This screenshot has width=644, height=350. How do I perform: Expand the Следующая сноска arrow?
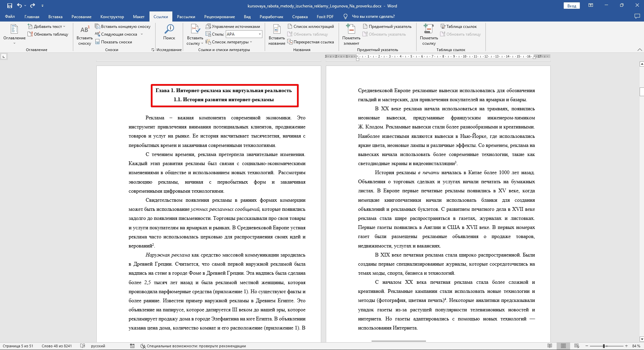coord(142,34)
